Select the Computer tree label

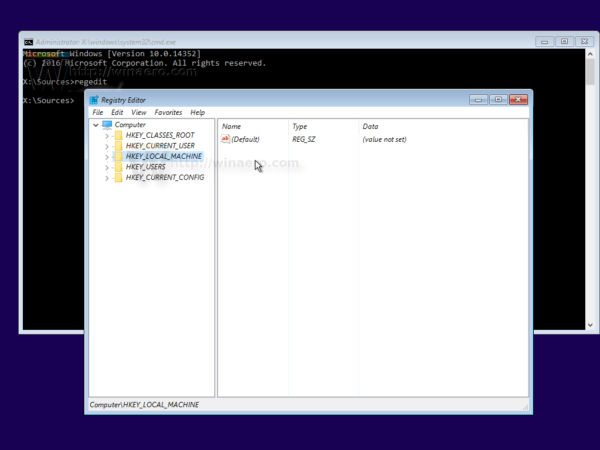[x=130, y=125]
